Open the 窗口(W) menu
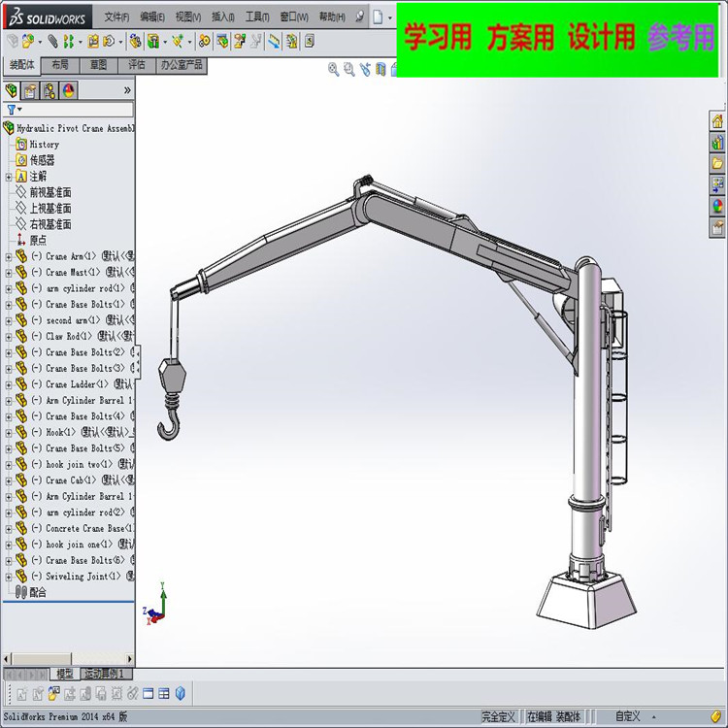 tap(294, 17)
